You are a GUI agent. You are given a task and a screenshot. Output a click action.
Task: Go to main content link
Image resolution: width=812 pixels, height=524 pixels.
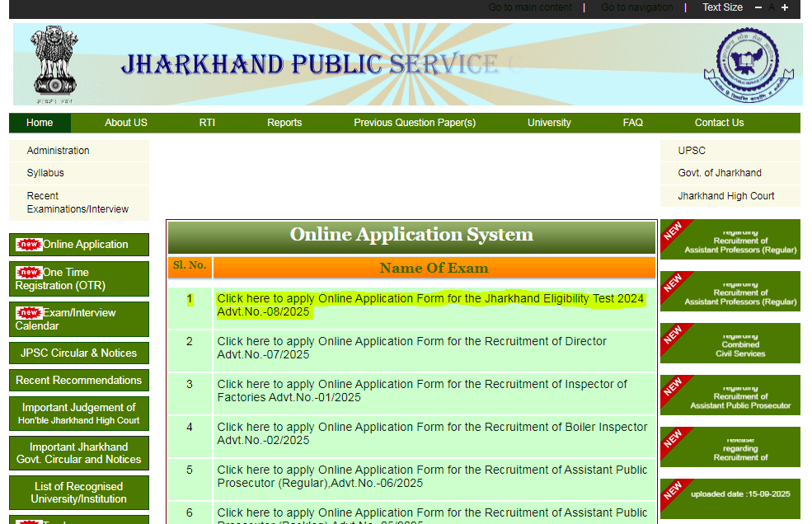pyautogui.click(x=530, y=7)
